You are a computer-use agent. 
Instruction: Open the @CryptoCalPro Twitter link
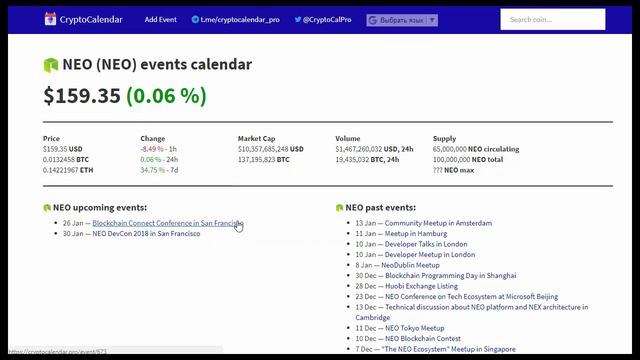pos(327,20)
